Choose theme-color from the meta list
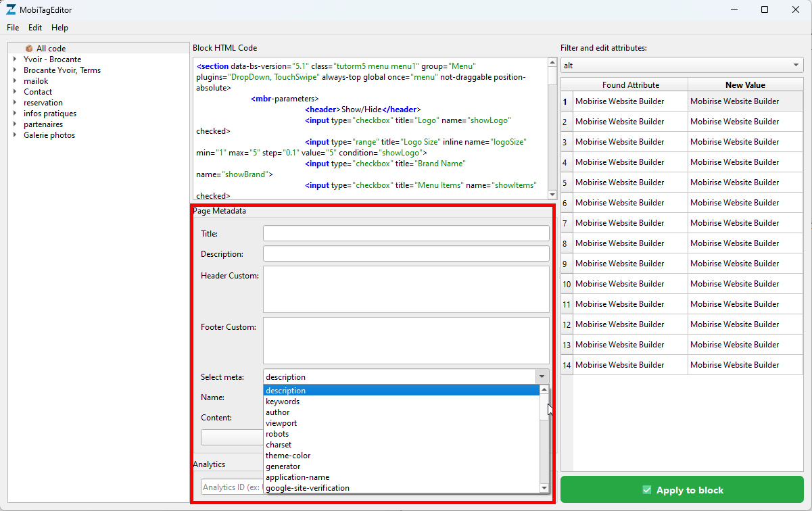The image size is (812, 511). (x=402, y=456)
